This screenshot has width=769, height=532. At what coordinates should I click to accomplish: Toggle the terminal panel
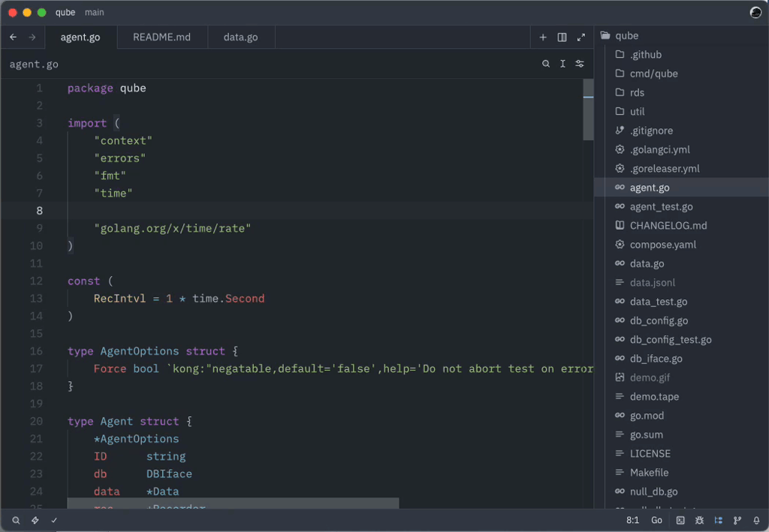(x=680, y=520)
